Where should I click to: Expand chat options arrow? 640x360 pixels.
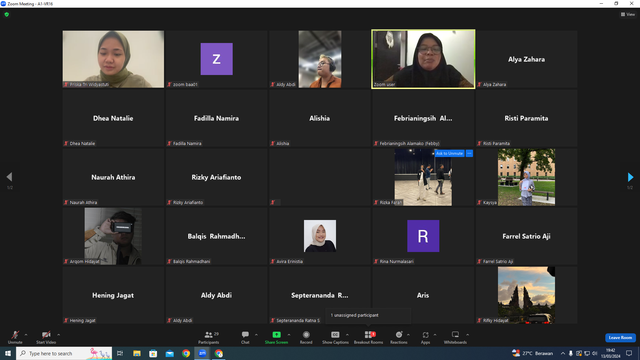(x=256, y=335)
